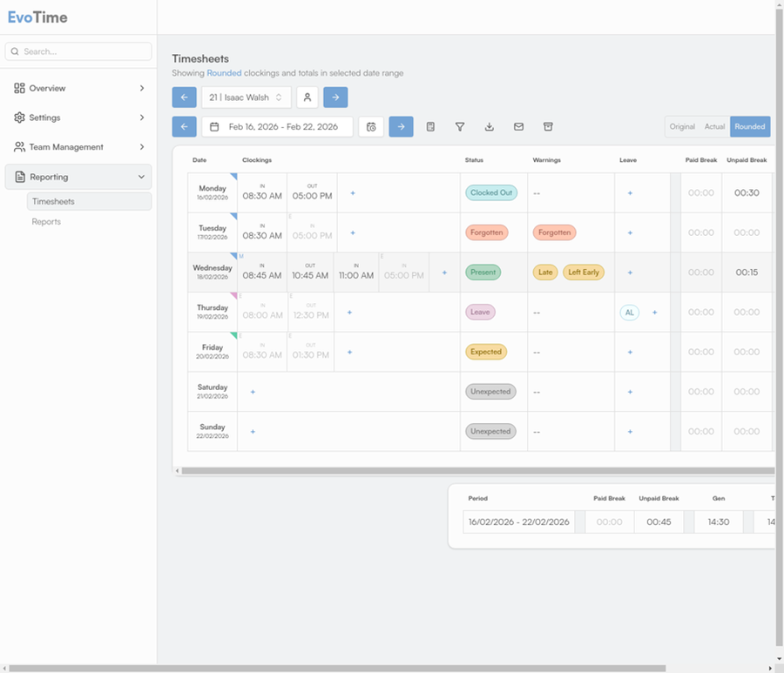Image resolution: width=784 pixels, height=673 pixels.
Task: Click the archive box icon
Action: click(548, 127)
